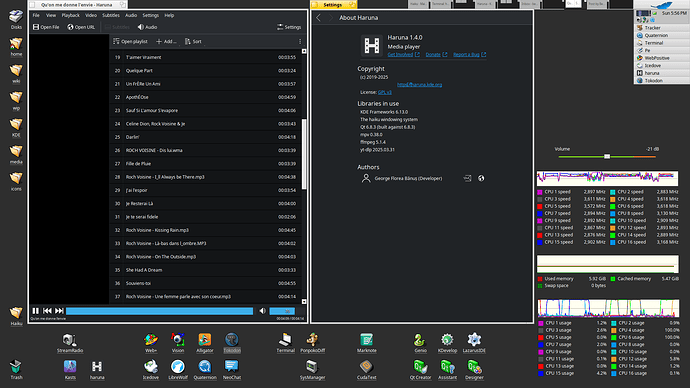690x388 pixels.
Task: Mute audio with speaker icon
Action: click(263, 311)
